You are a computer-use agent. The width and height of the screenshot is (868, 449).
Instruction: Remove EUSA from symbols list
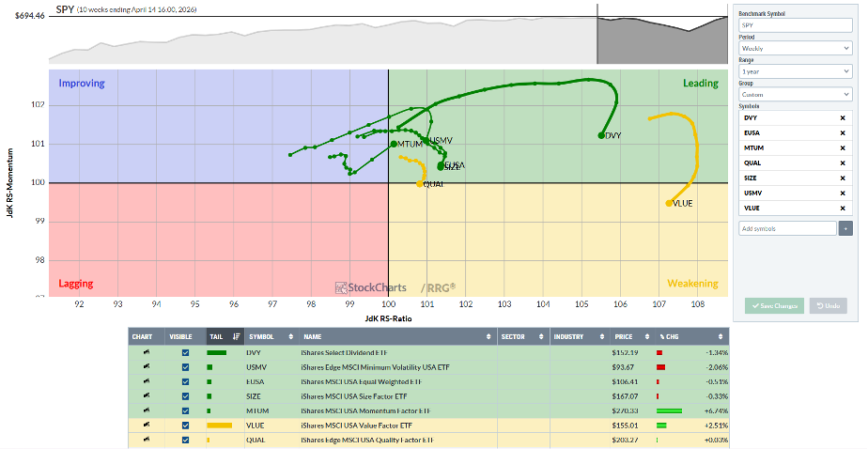pyautogui.click(x=843, y=132)
